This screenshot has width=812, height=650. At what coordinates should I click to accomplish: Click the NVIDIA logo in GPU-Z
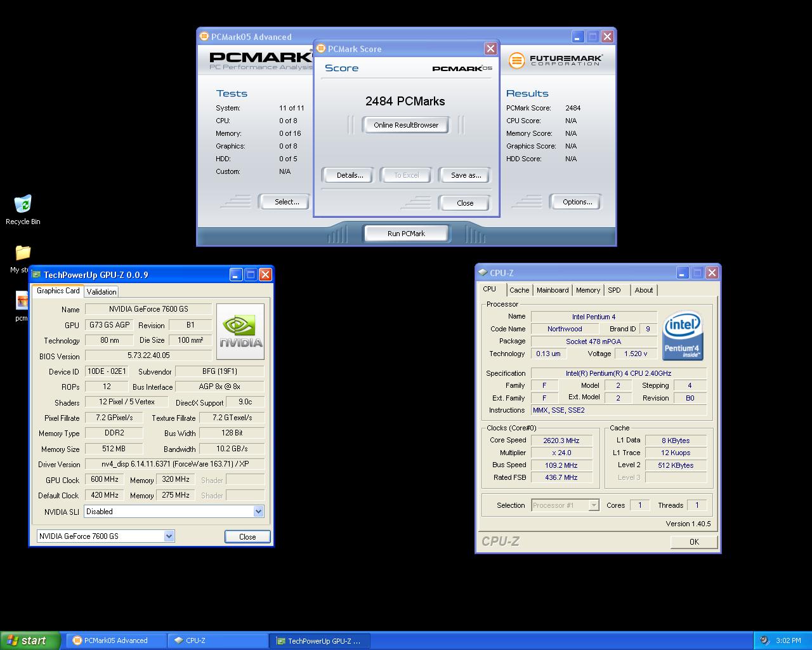tap(240, 331)
